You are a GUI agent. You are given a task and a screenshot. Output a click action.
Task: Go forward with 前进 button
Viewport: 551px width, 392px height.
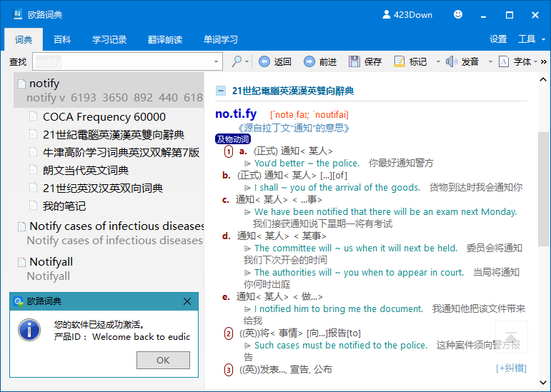click(x=320, y=62)
